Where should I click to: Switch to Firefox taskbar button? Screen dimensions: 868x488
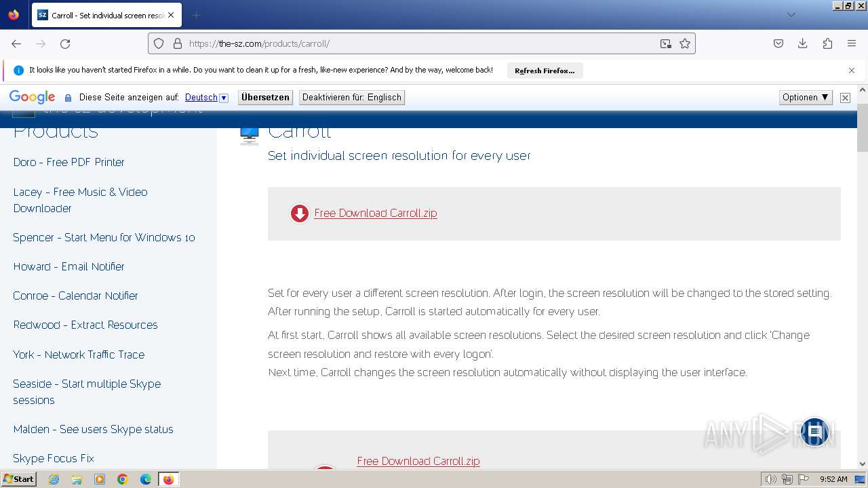click(169, 479)
